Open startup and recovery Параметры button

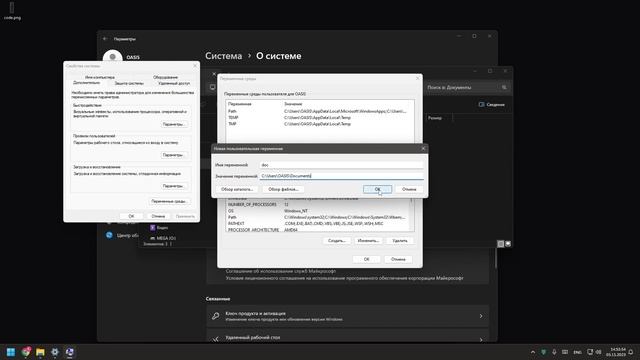pyautogui.click(x=174, y=186)
